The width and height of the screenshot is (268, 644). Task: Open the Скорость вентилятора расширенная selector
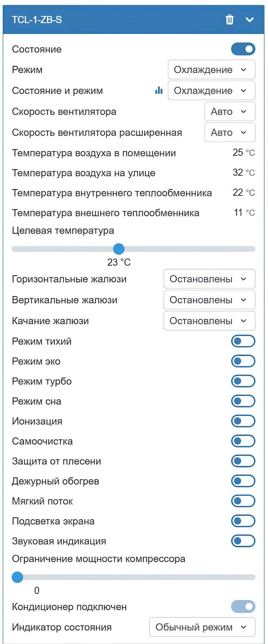pyautogui.click(x=229, y=132)
